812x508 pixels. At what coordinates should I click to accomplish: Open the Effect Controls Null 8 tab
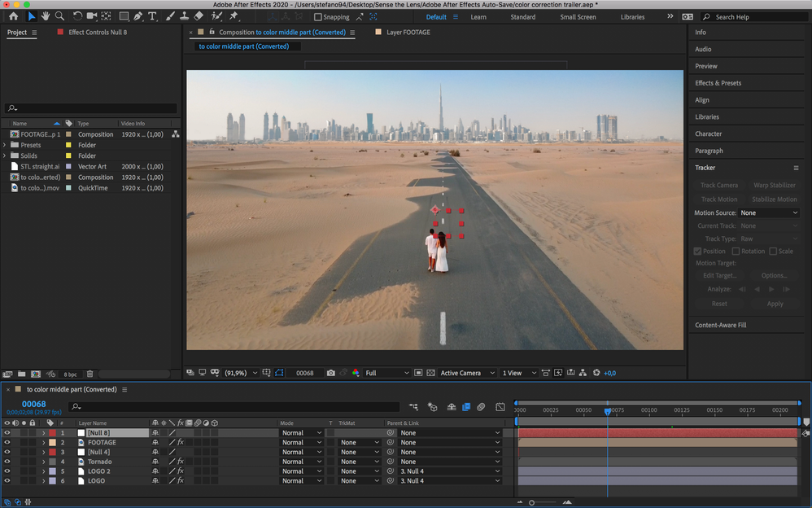97,33
